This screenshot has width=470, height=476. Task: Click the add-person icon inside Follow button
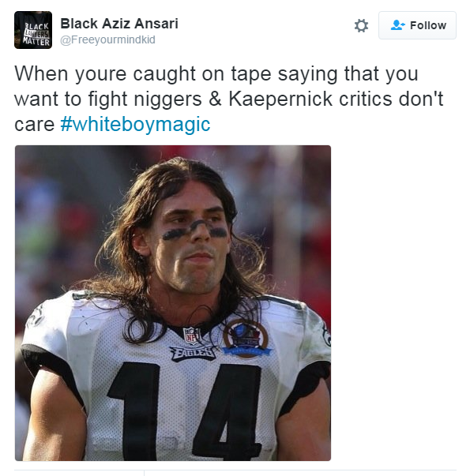[397, 25]
